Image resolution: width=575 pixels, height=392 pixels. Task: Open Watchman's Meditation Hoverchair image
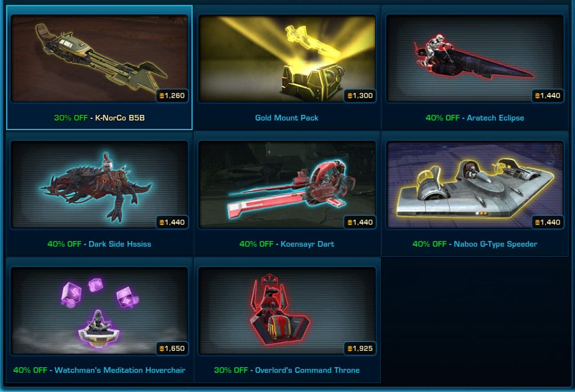tap(99, 311)
